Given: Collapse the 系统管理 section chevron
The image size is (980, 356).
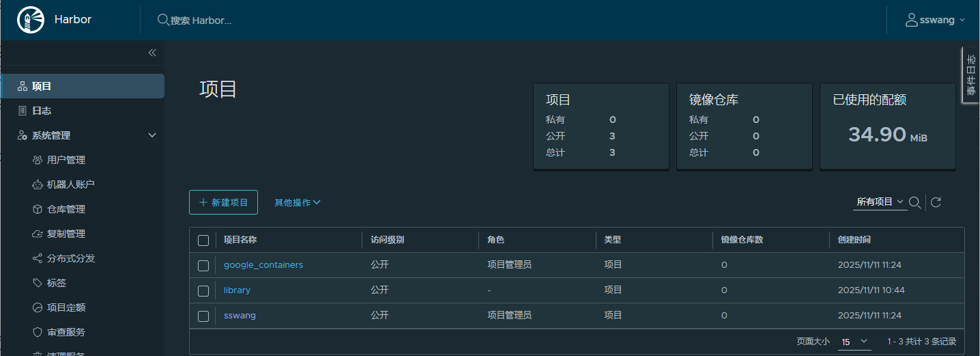Looking at the screenshot, I should [x=152, y=135].
